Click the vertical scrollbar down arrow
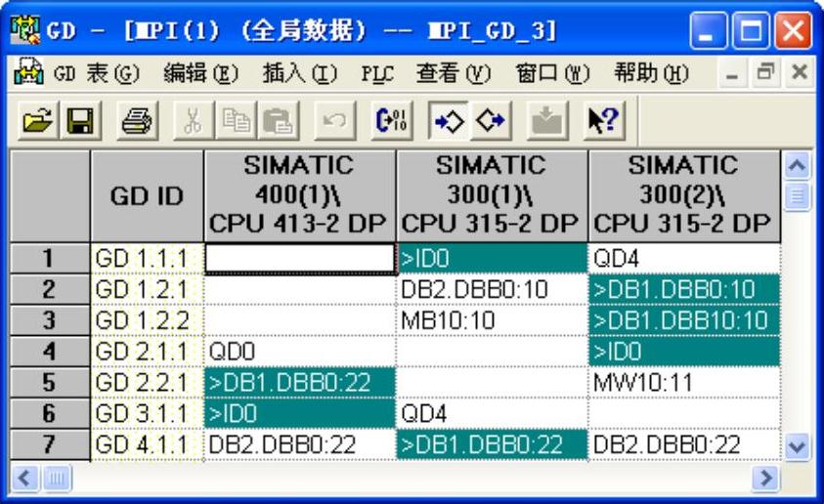 (797, 446)
